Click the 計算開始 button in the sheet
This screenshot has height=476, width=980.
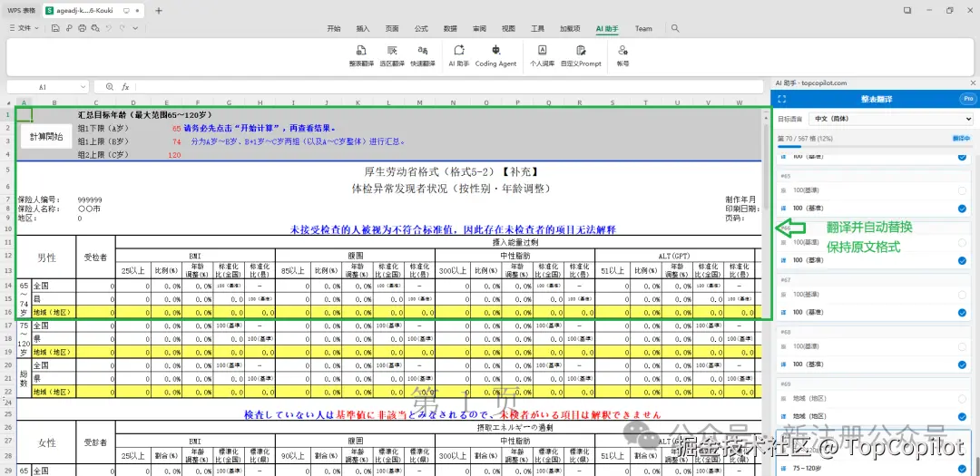click(45, 137)
